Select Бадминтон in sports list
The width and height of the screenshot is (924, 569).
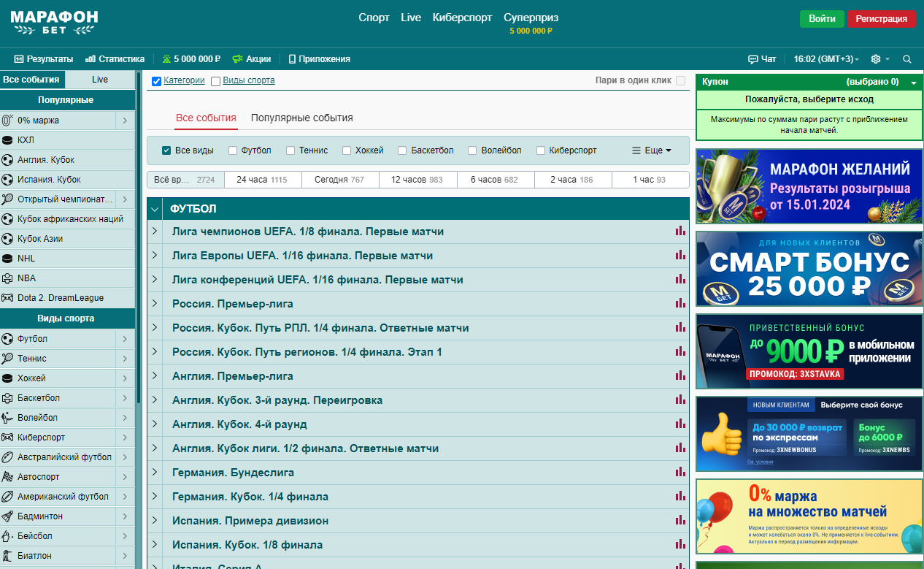[x=58, y=516]
